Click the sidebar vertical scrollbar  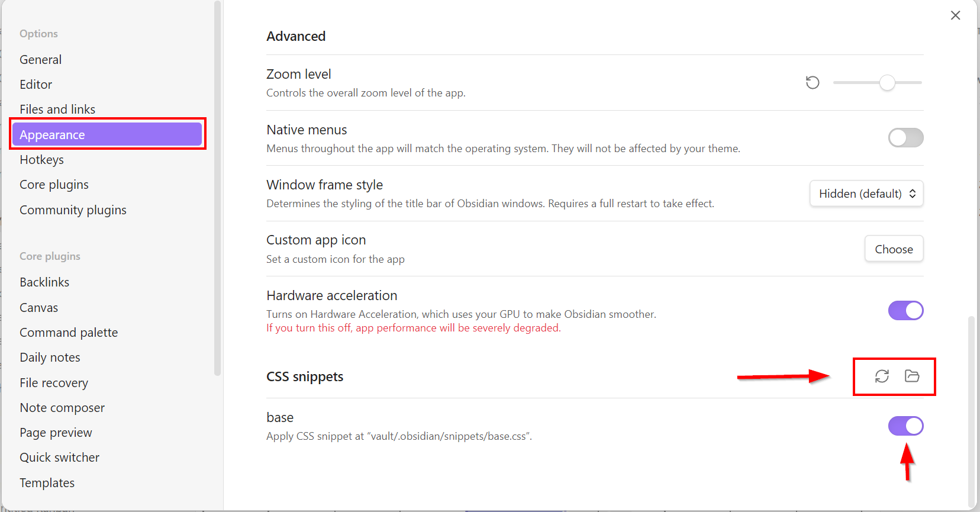[x=217, y=189]
